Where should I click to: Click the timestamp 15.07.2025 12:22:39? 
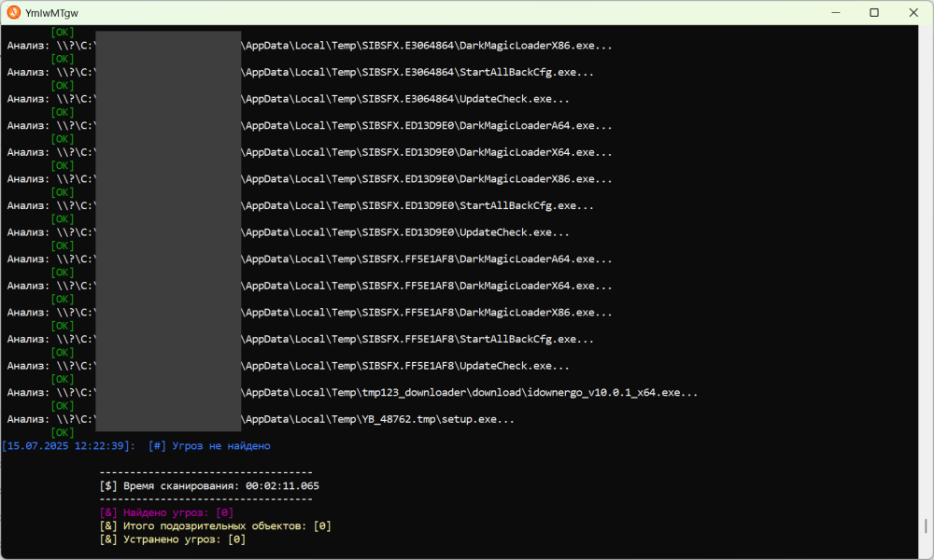[68, 446]
